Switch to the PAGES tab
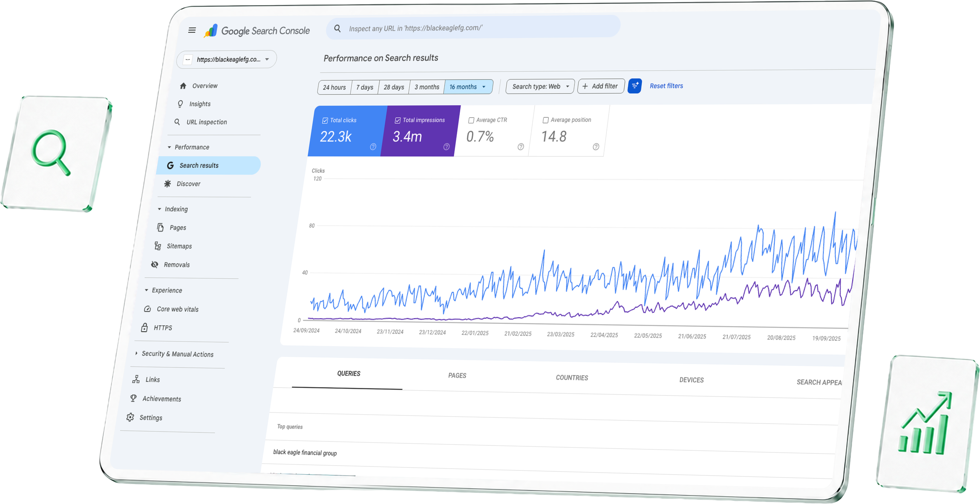980x504 pixels. (457, 375)
